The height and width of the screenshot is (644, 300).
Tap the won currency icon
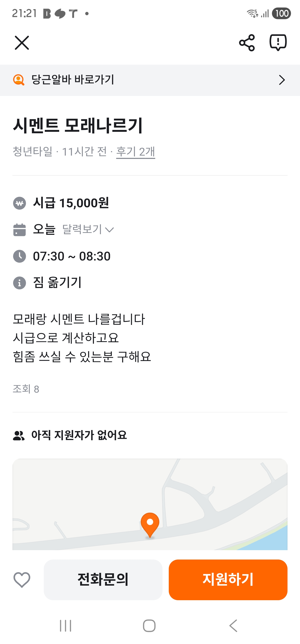click(20, 203)
